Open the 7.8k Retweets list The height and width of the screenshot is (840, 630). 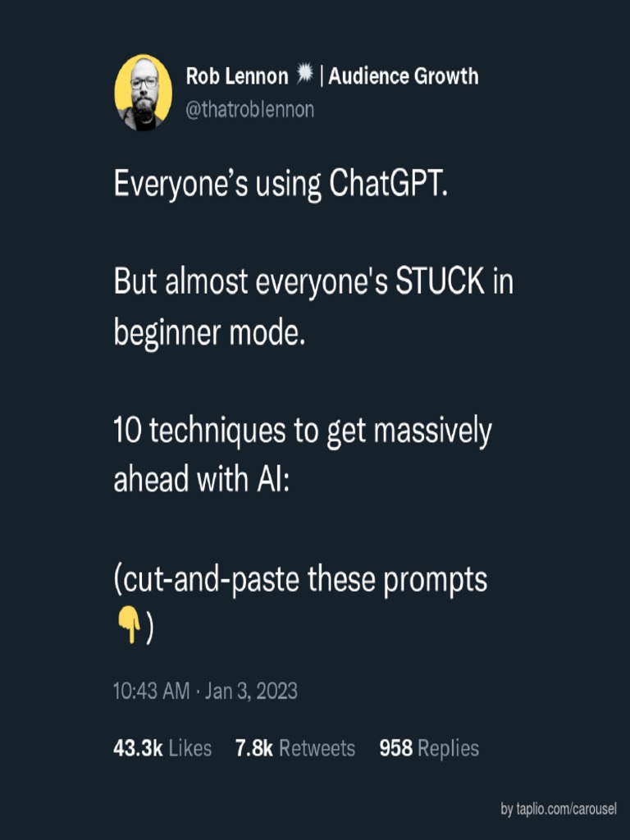coord(294,748)
